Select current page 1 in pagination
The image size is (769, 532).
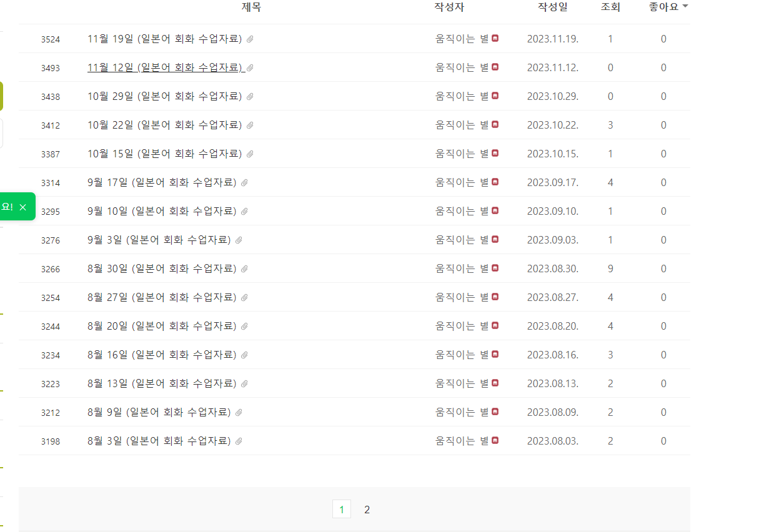click(x=341, y=510)
